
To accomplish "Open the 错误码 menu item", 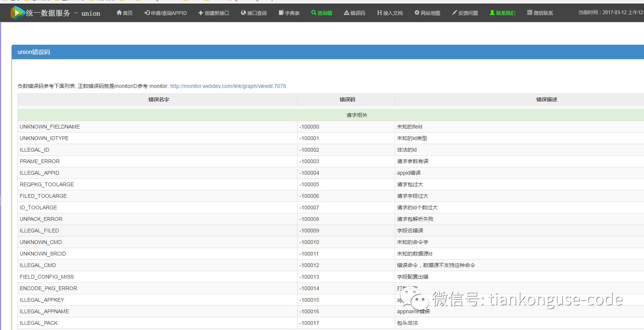I will [x=355, y=13].
